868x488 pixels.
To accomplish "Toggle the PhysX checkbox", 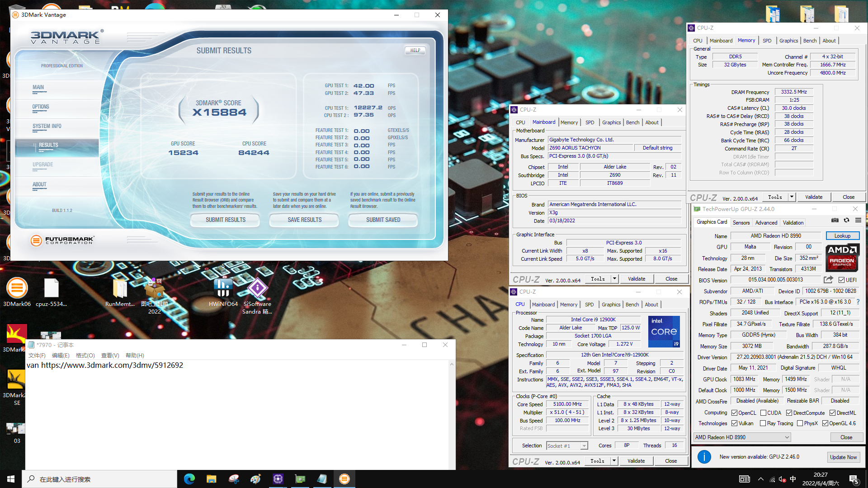I will 800,423.
